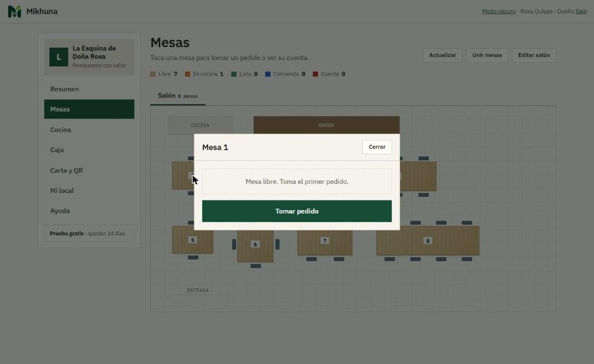Viewport: 594px width, 364px height.
Task: Open the Caja section
Action: point(89,150)
